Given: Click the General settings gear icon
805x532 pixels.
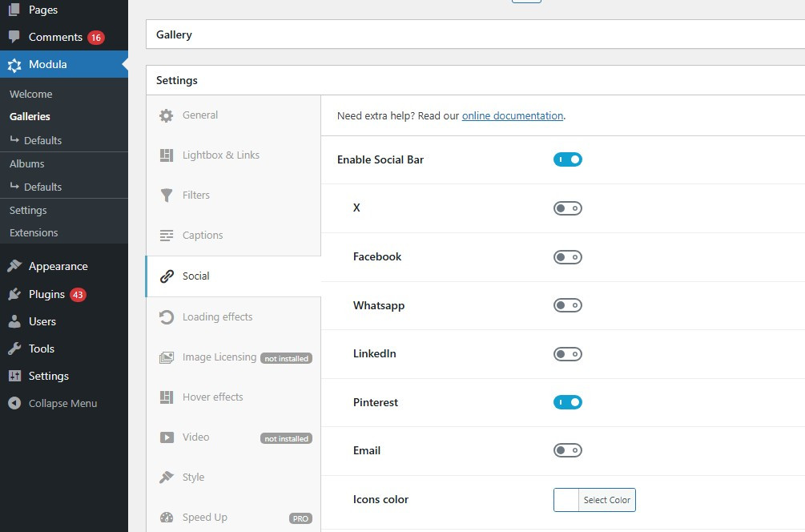Looking at the screenshot, I should click(x=166, y=115).
